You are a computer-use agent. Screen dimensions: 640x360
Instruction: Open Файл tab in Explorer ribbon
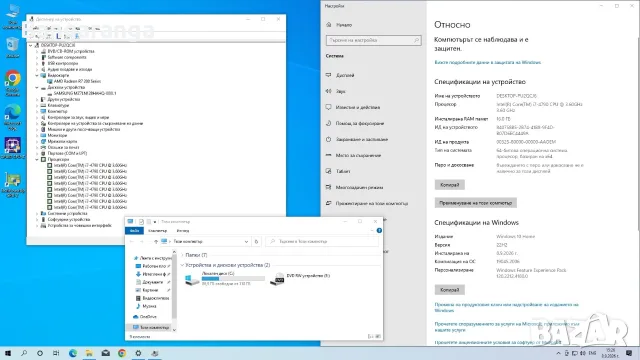134,231
